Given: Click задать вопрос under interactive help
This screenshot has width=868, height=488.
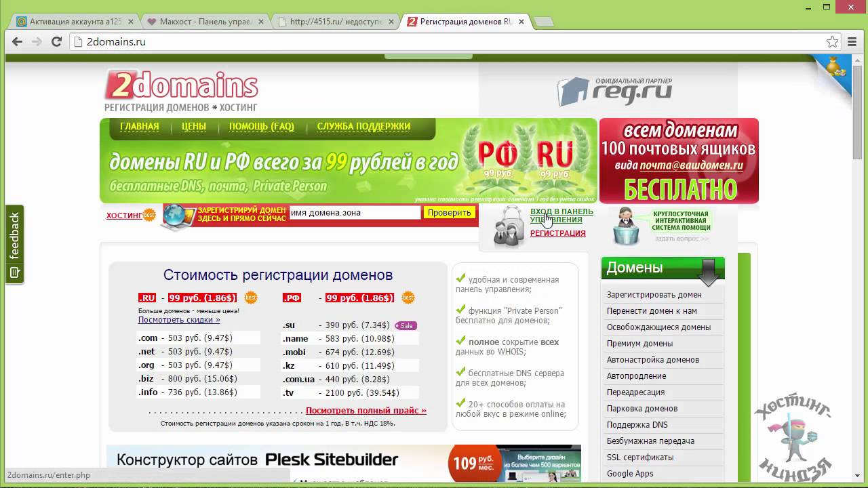Looking at the screenshot, I should pyautogui.click(x=682, y=239).
